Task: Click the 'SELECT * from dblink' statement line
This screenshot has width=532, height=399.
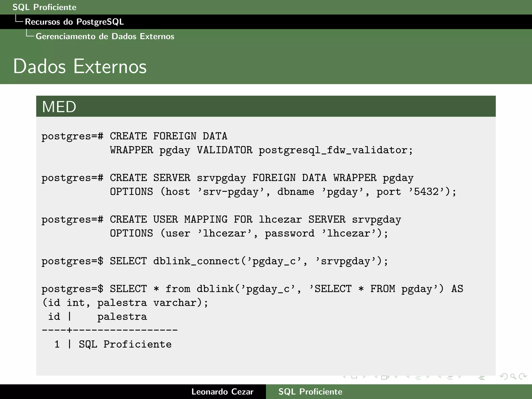Action: point(252,289)
